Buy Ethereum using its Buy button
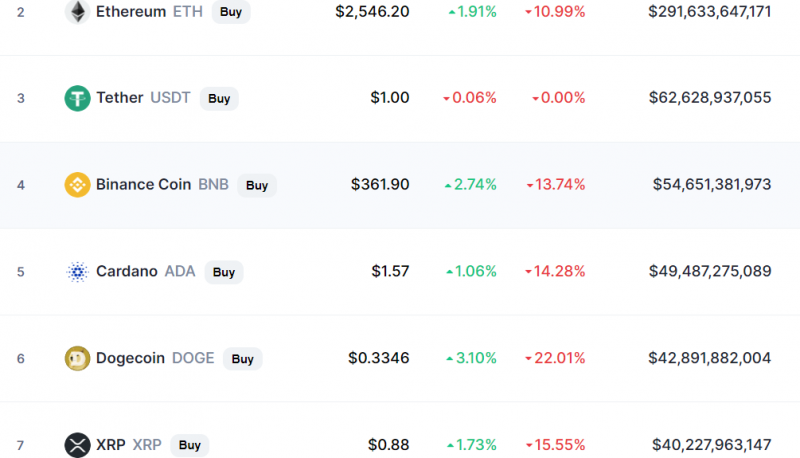800x458 pixels. coord(231,12)
